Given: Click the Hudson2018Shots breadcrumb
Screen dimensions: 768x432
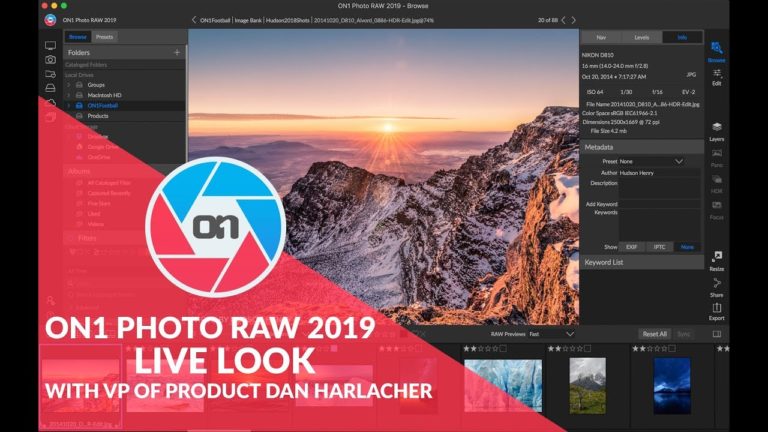Looking at the screenshot, I should [x=288, y=21].
